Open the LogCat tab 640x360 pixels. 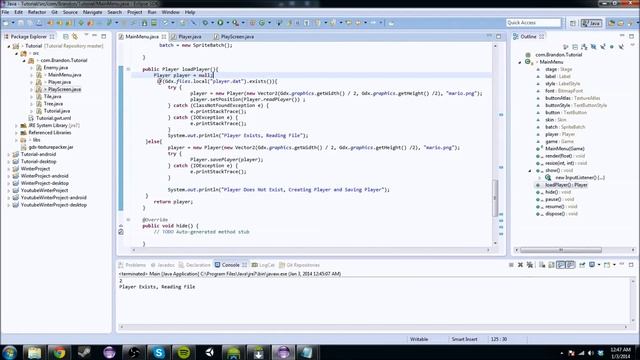(x=263, y=265)
